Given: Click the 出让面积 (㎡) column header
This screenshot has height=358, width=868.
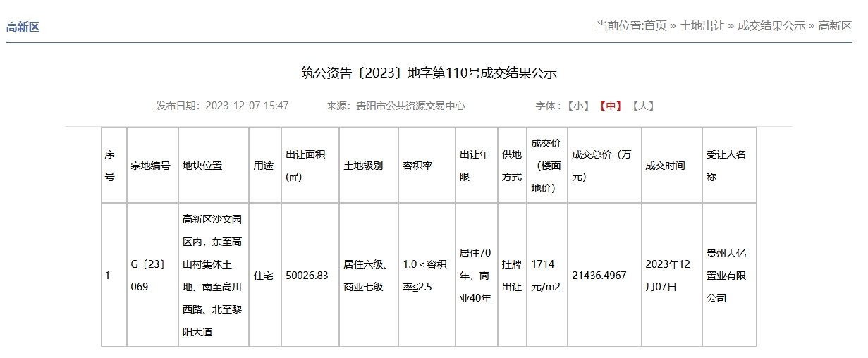Looking at the screenshot, I should point(305,166).
